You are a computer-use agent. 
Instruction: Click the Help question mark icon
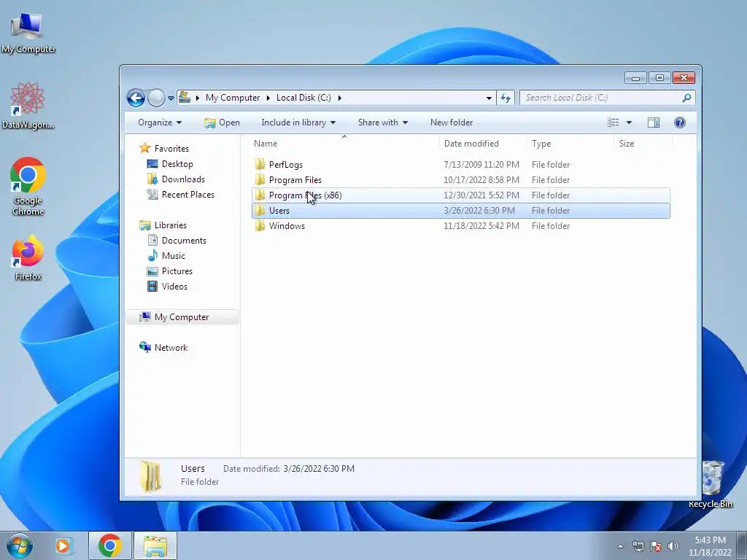(680, 122)
